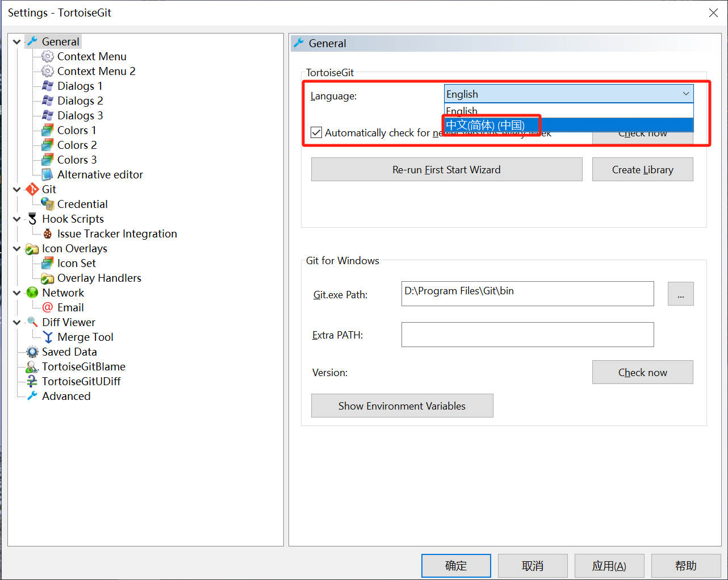Open the Colors 1 settings page
This screenshot has width=728, height=580.
77,130
